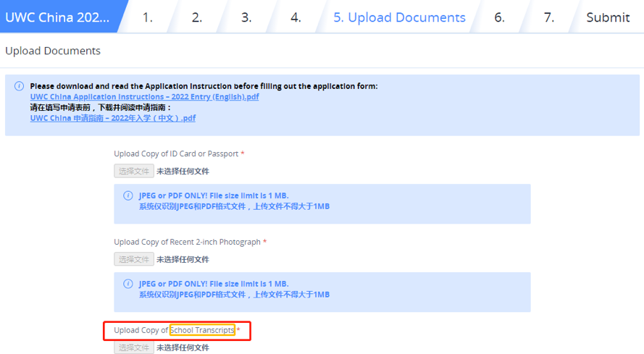Click the Please download and read instruction text

pyautogui.click(x=204, y=86)
